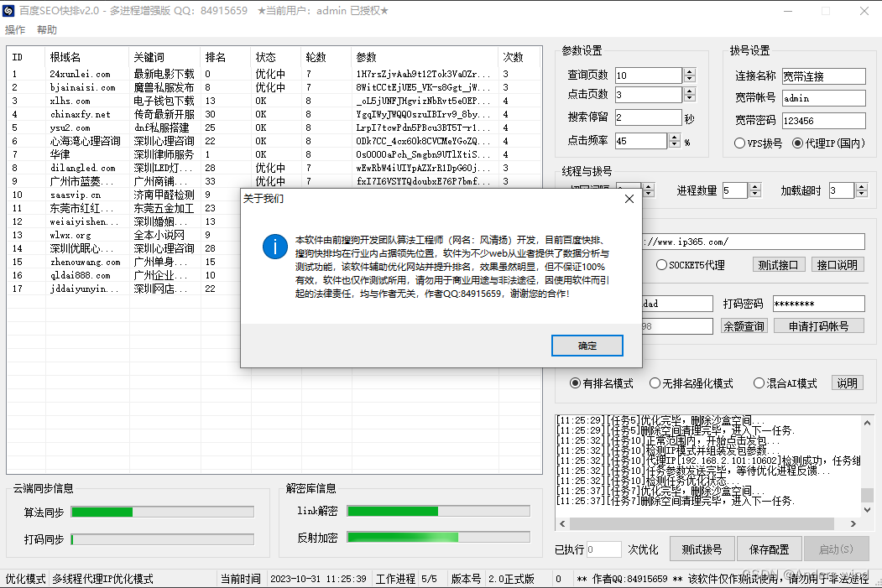This screenshot has width=882, height=588.
Task: Click the 排名 column header
Action: (x=225, y=57)
